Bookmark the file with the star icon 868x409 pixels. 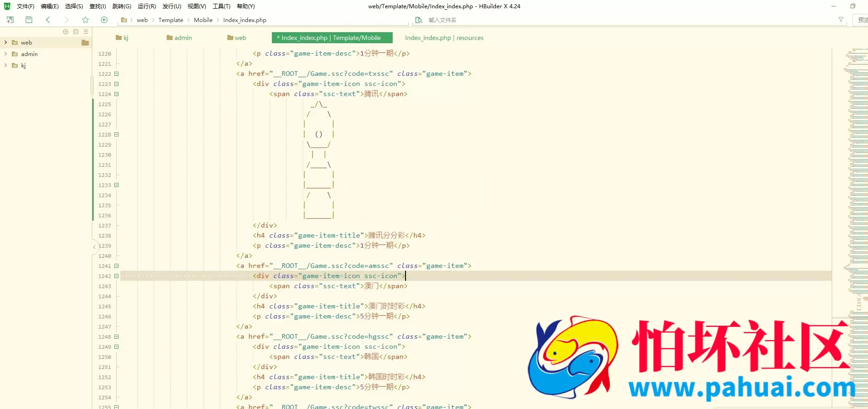85,20
